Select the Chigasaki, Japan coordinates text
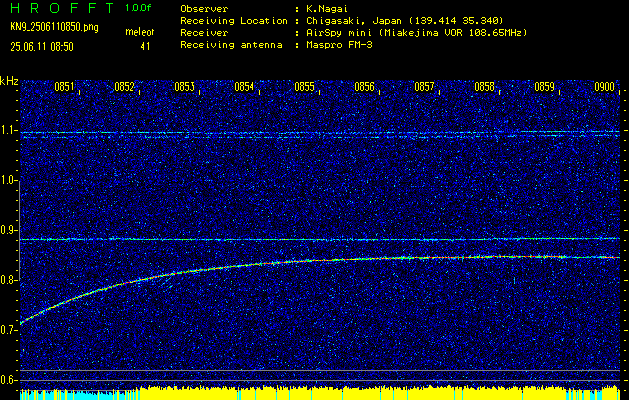Viewport: 629px width, 400px height. pyautogui.click(x=405, y=20)
